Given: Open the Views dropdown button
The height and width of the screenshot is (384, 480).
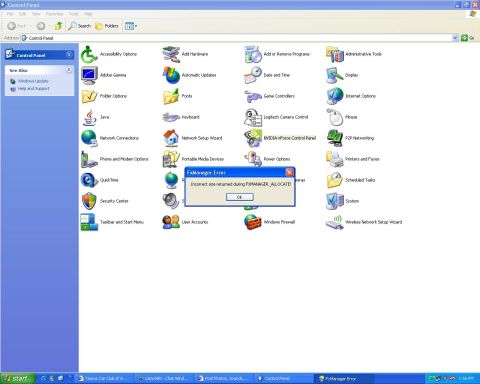Looking at the screenshot, I should coord(131,26).
